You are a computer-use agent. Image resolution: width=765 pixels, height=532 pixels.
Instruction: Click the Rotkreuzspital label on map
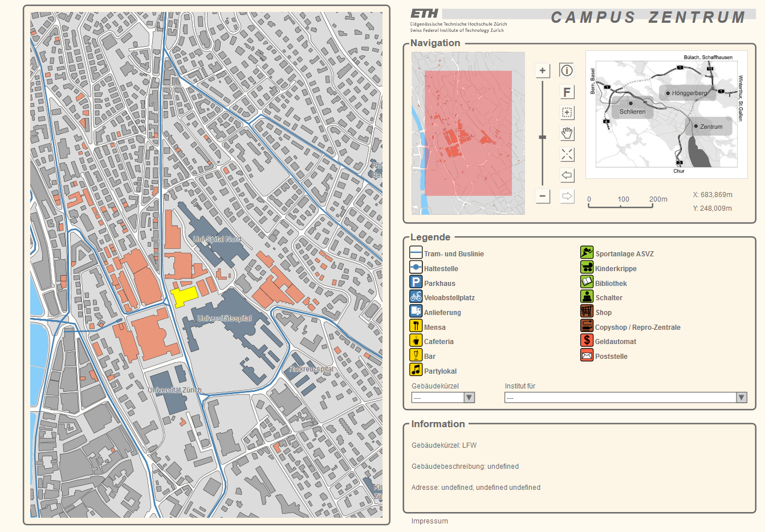click(311, 369)
